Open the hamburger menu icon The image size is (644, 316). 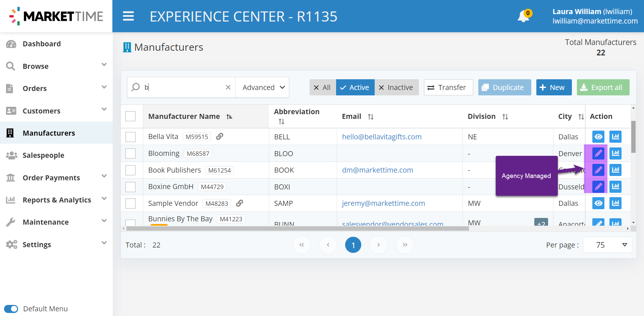point(128,16)
